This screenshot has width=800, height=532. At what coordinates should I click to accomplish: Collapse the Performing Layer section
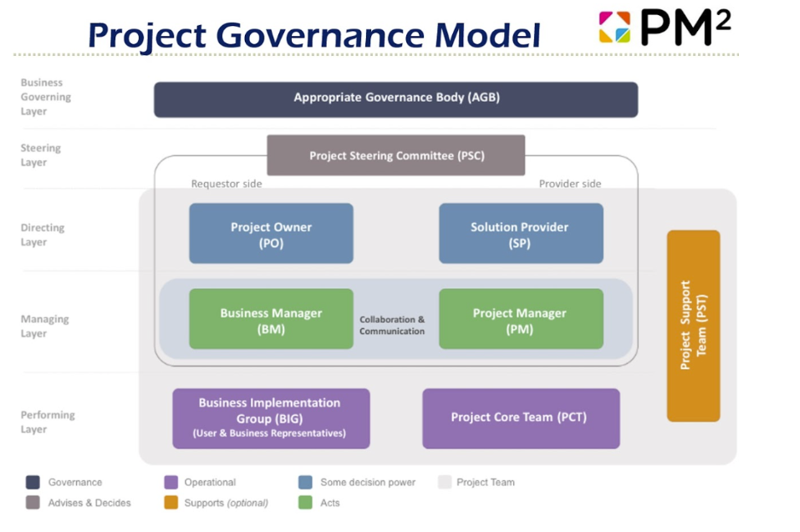48,422
